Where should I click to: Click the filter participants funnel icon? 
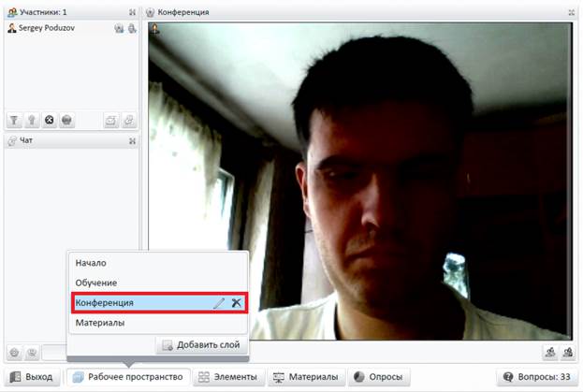[x=14, y=120]
